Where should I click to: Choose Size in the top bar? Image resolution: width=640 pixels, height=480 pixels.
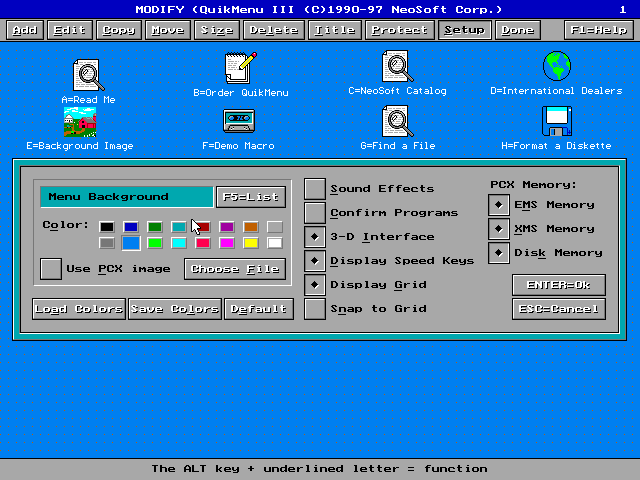click(217, 30)
